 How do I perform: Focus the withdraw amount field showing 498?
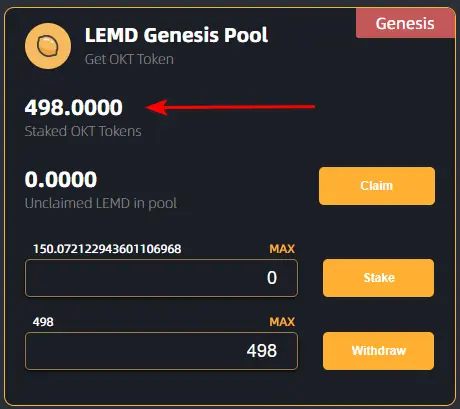161,351
